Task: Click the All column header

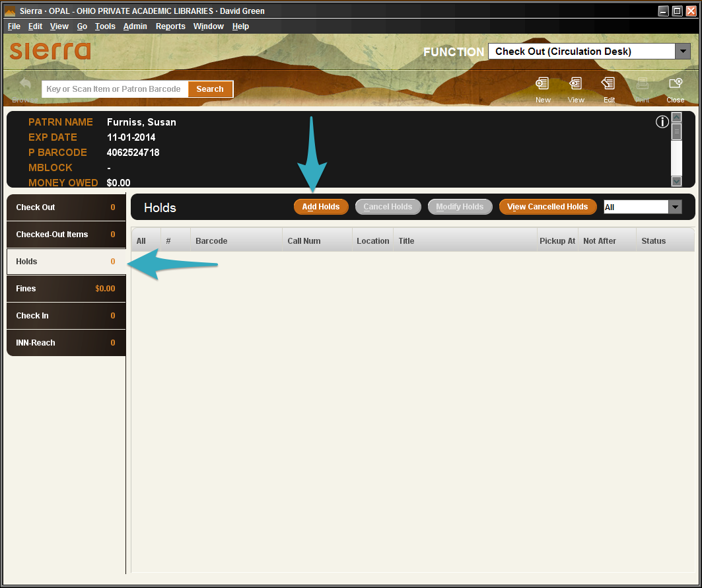Action: click(x=146, y=241)
